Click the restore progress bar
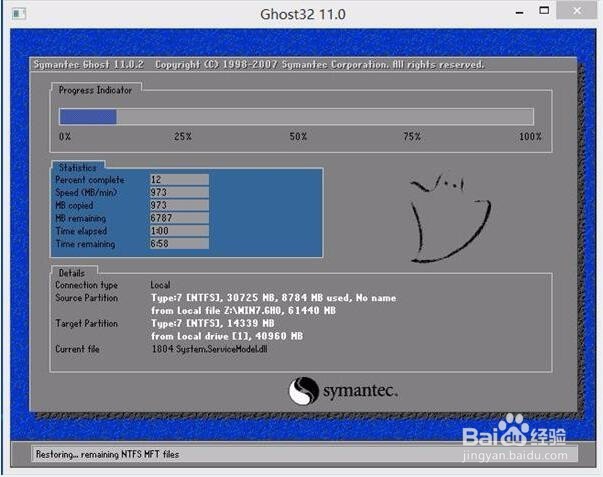Screen dimensions: 603x477 pyautogui.click(x=297, y=117)
